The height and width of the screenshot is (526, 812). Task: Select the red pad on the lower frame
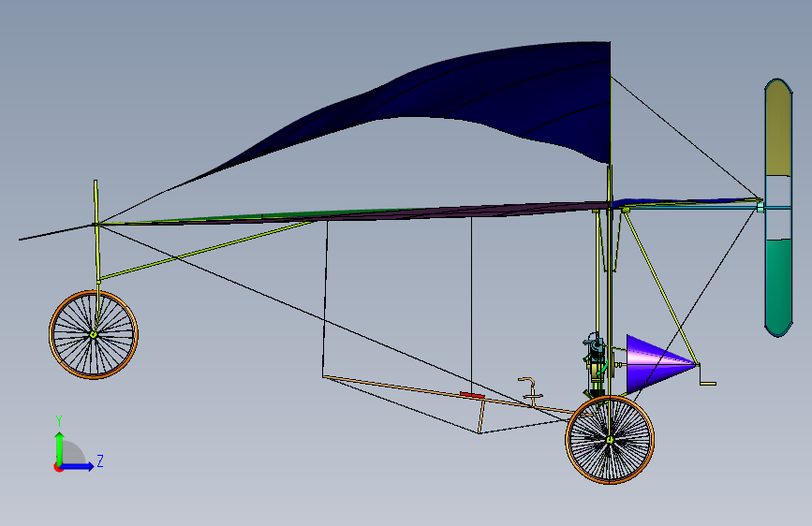tap(472, 396)
